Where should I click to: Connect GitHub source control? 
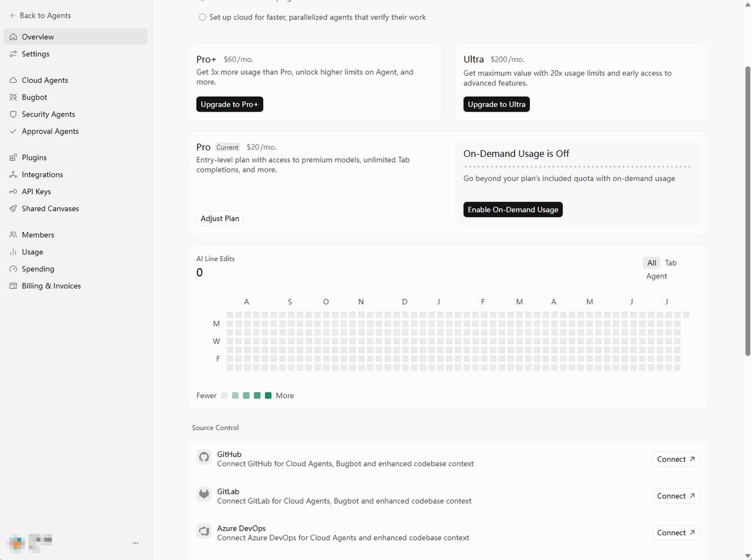[x=676, y=459]
